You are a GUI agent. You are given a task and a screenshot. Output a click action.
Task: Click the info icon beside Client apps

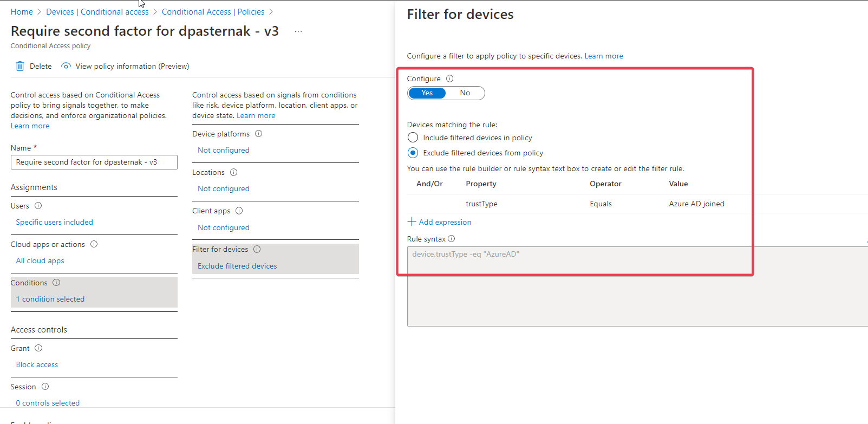pos(239,211)
